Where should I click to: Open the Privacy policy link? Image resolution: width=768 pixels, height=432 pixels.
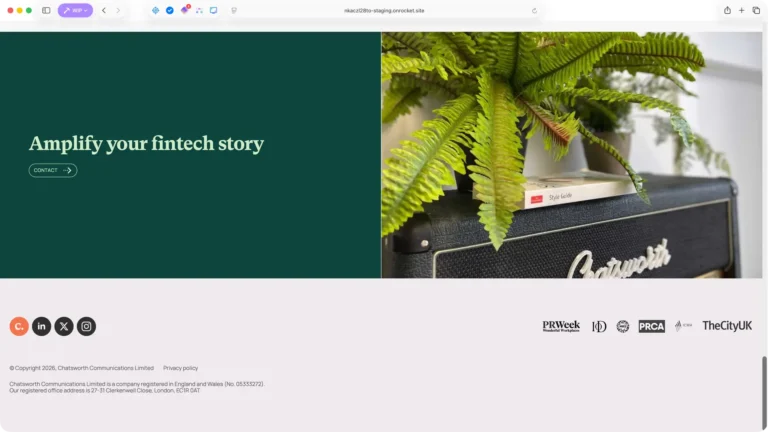[x=180, y=368]
